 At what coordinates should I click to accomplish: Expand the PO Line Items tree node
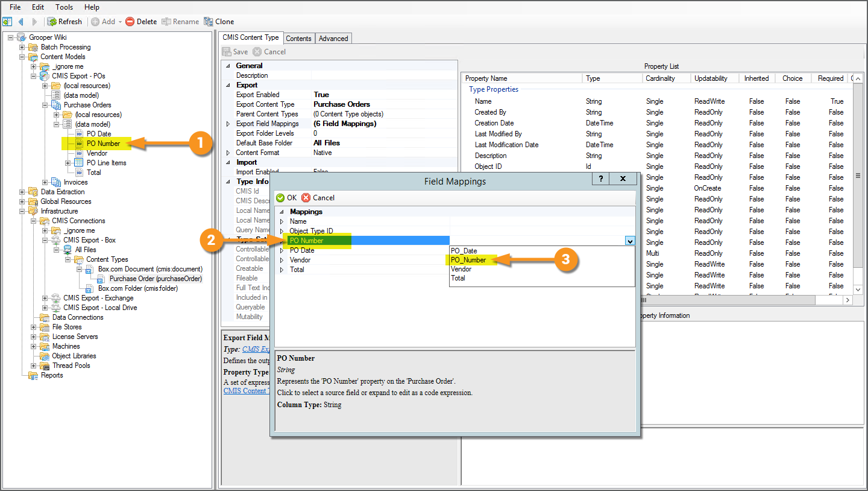[x=68, y=163]
